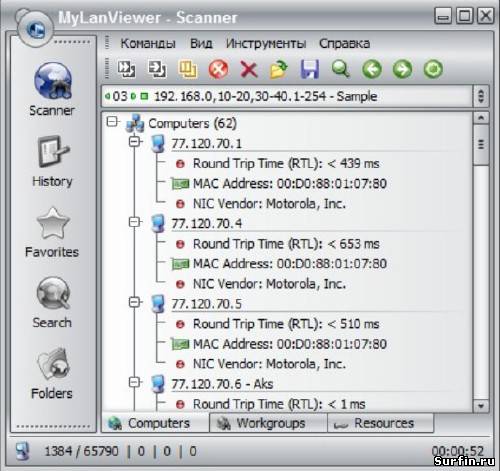This screenshot has height=471, width=500.
Task: Open the Команды menu
Action: click(148, 44)
